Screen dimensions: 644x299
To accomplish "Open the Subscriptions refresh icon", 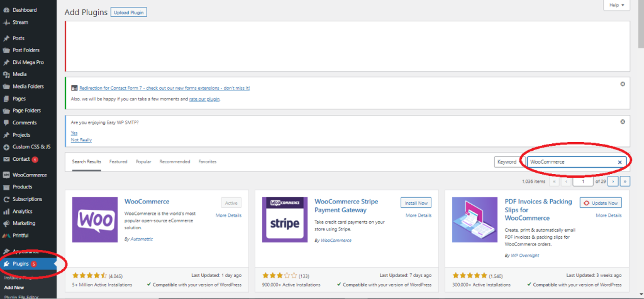I will coord(6,199).
